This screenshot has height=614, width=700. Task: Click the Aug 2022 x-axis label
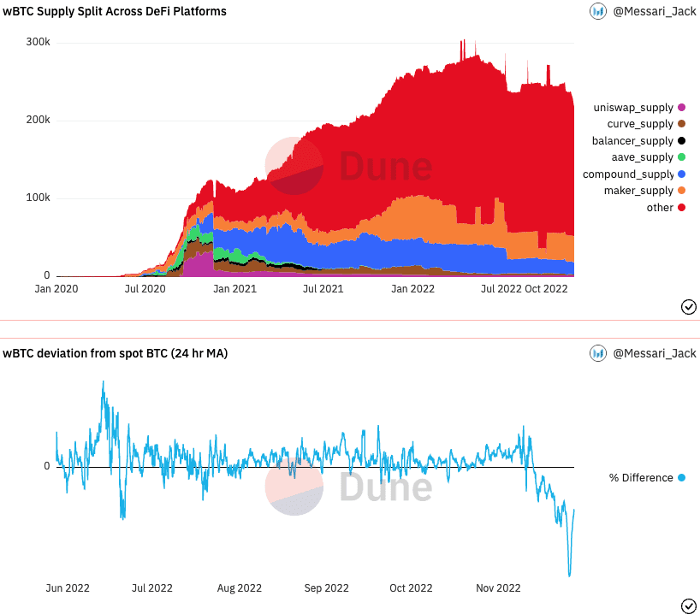coord(240,588)
